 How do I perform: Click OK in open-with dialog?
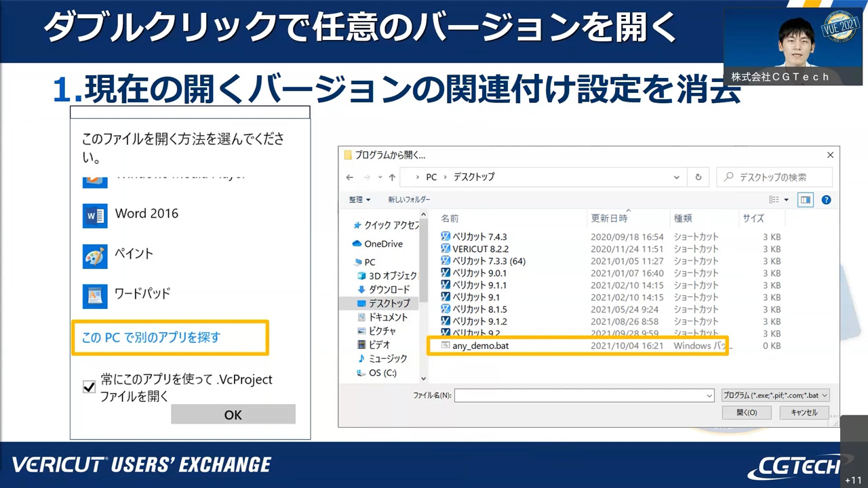[x=233, y=415]
